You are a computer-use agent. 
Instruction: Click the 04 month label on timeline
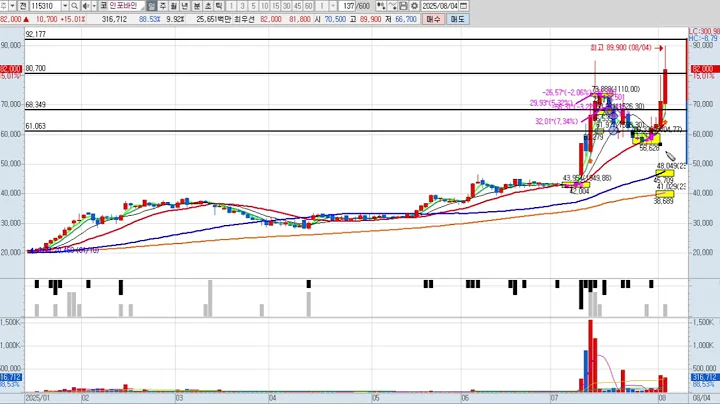point(272,398)
